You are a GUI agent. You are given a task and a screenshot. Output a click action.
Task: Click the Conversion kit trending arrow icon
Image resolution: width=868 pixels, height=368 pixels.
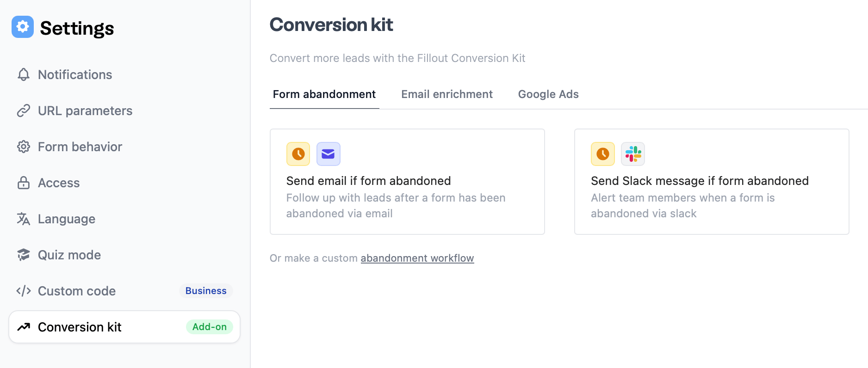[24, 327]
